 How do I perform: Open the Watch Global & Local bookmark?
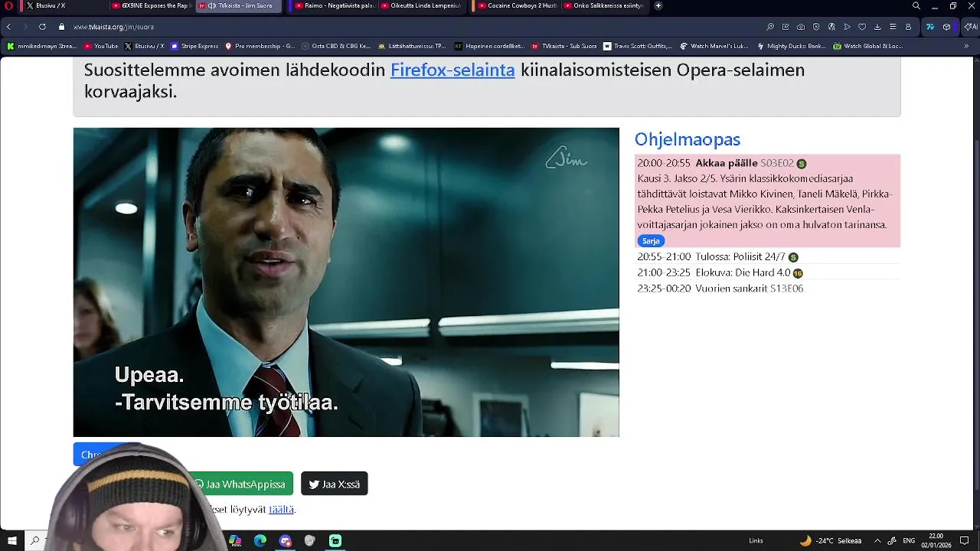pyautogui.click(x=868, y=46)
